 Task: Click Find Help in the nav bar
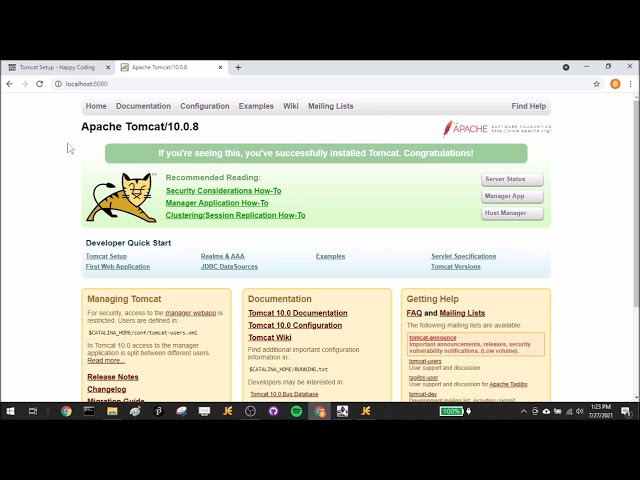(x=529, y=106)
